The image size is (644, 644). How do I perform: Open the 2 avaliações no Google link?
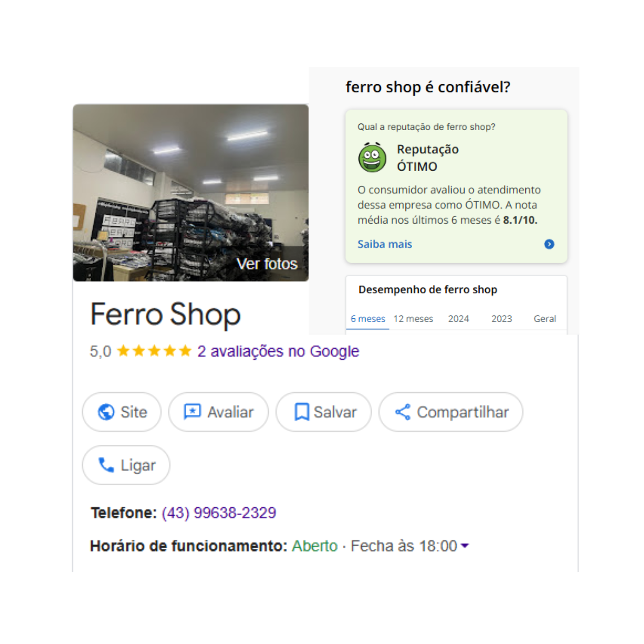(x=278, y=351)
